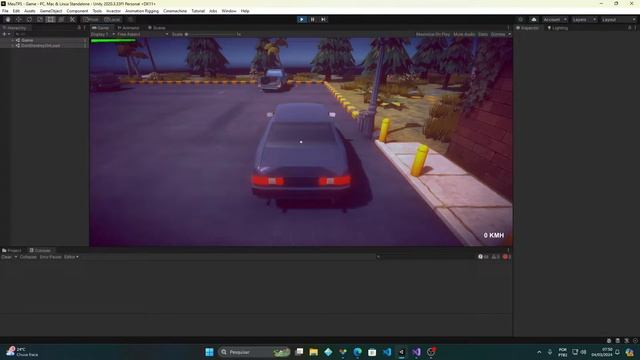The image size is (640, 360).
Task: Toggle Local/Global handle rotation
Action: (112, 20)
